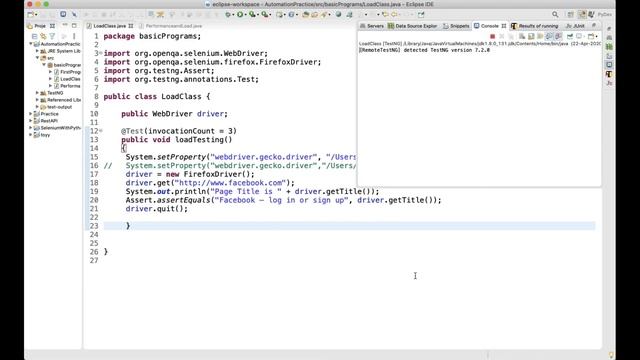640x360 pixels.
Task: Click the RemoteTestNG detected version console line
Action: pyautogui.click(x=424, y=50)
